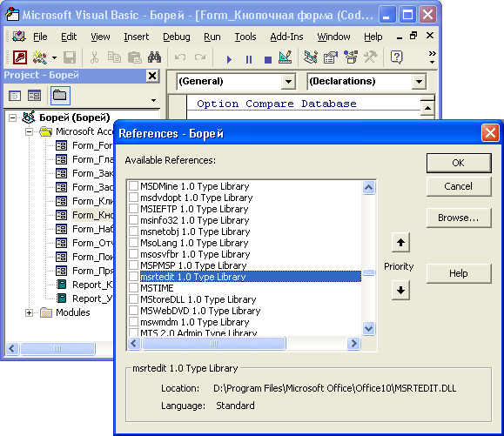Check msnetobj 1.0 Type Library
This screenshot has width=504, height=436.
pyautogui.click(x=133, y=231)
